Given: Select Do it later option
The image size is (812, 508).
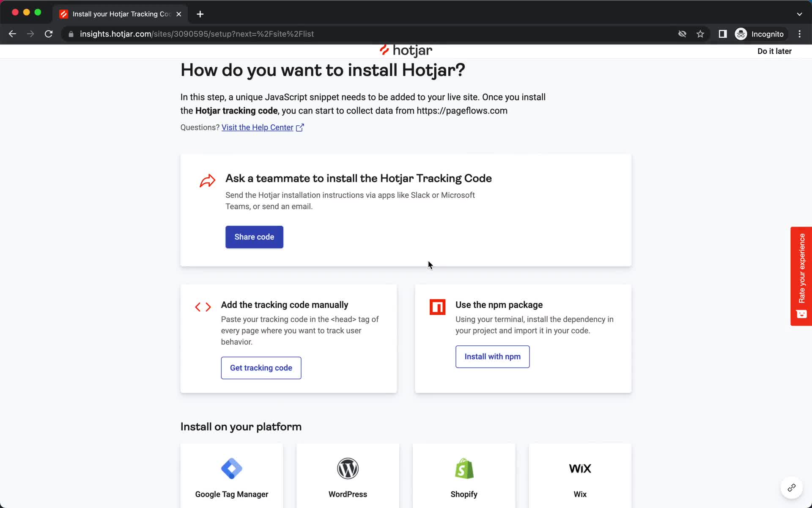Looking at the screenshot, I should pyautogui.click(x=775, y=51).
